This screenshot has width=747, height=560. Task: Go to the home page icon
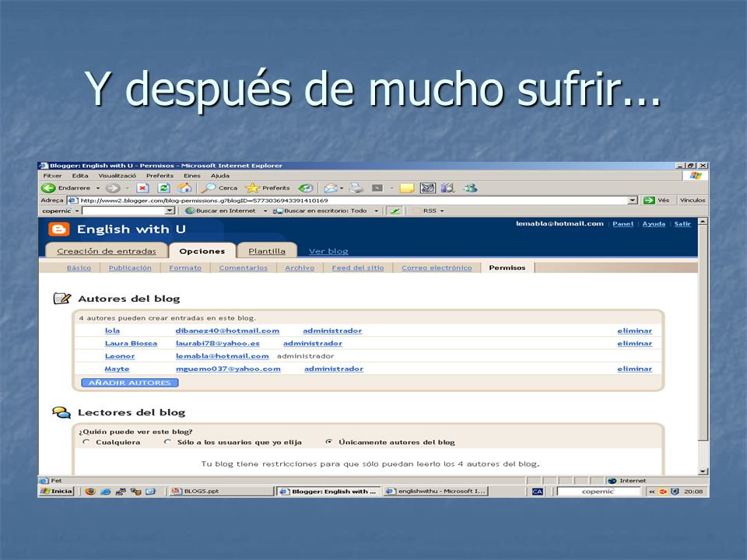pyautogui.click(x=184, y=187)
